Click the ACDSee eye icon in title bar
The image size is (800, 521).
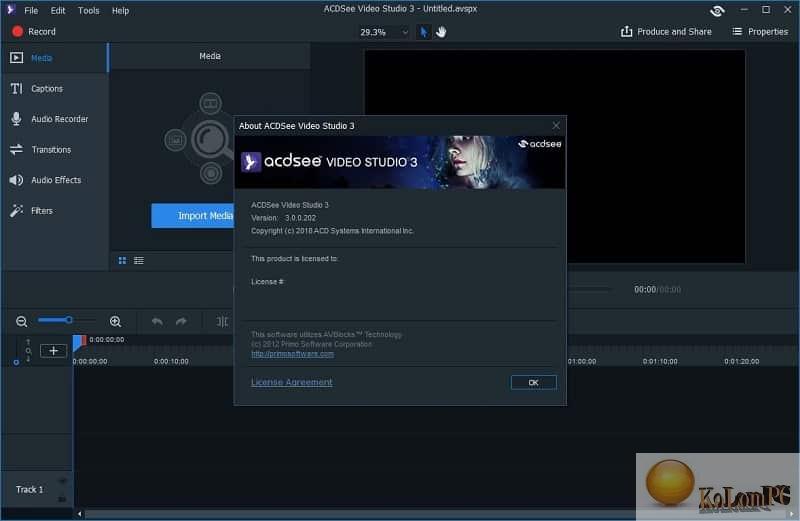pyautogui.click(x=717, y=10)
